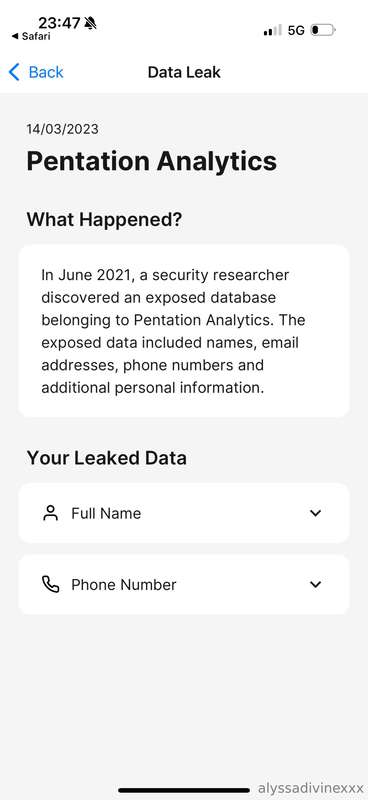Image resolution: width=368 pixels, height=800 pixels.
Task: Expand the Phone Number chevron
Action: [315, 585]
